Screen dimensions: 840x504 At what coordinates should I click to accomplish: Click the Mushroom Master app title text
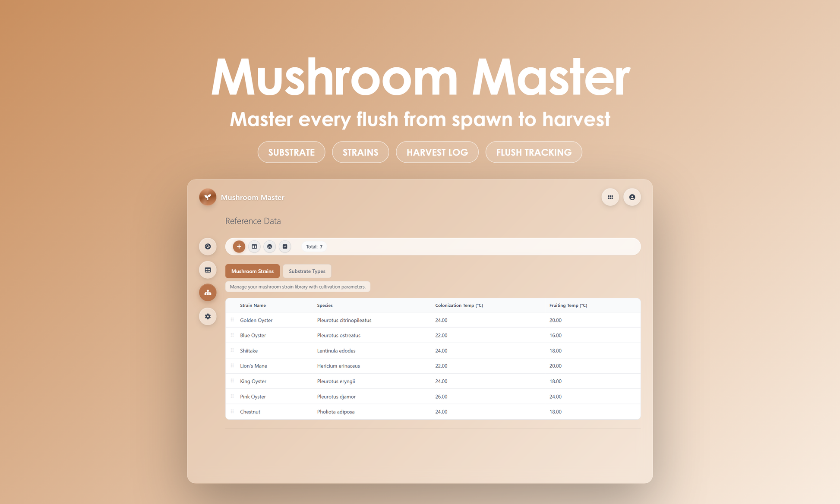click(x=253, y=197)
